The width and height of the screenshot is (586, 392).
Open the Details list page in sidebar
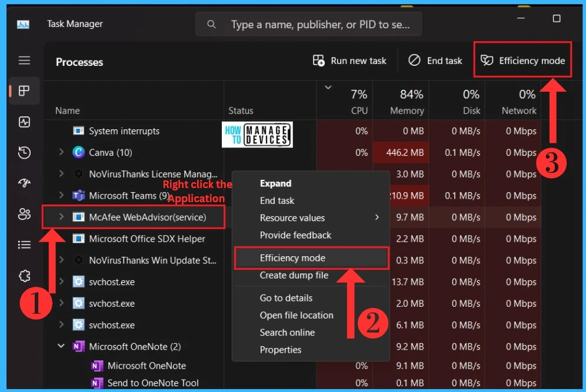tap(24, 244)
